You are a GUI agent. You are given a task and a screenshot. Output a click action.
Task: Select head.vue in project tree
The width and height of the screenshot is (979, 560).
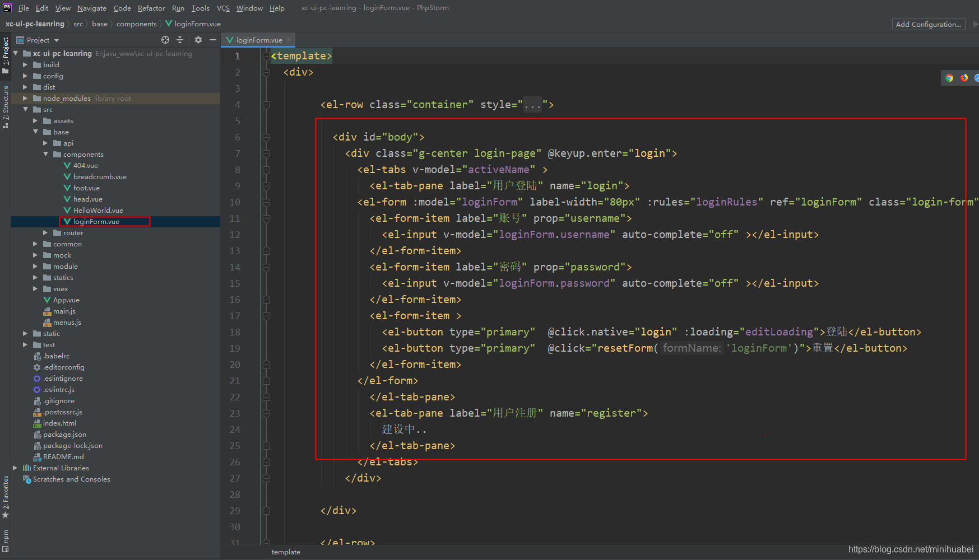click(83, 199)
